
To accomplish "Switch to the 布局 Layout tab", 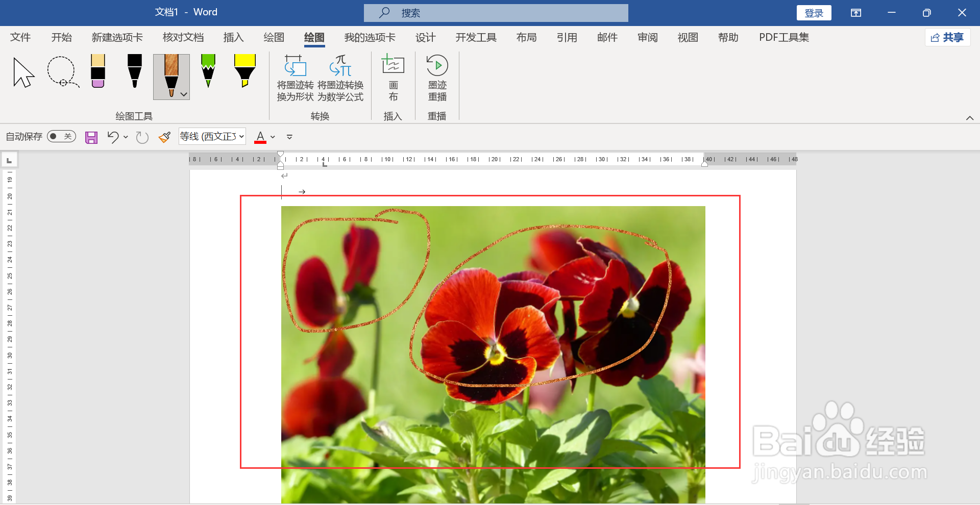I will pos(526,37).
